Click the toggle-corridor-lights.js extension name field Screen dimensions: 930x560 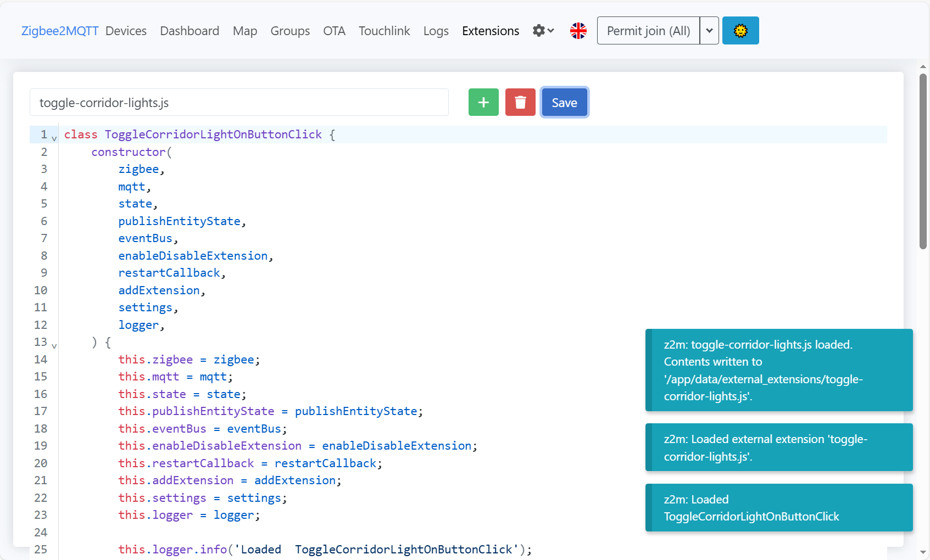[239, 103]
